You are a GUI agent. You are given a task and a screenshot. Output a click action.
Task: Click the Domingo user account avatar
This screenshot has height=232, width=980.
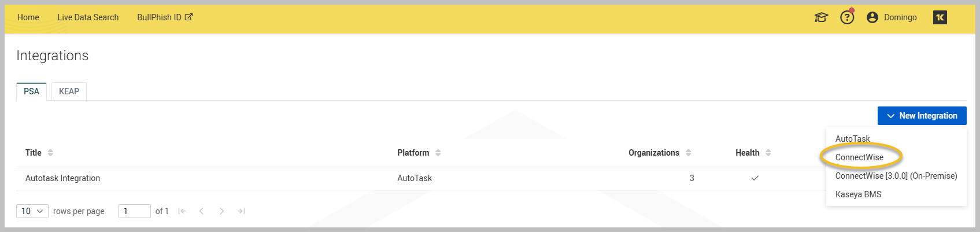(872, 17)
